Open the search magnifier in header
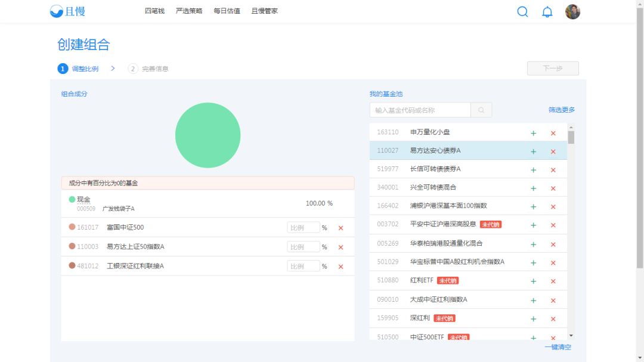This screenshot has width=644, height=362. click(x=522, y=11)
